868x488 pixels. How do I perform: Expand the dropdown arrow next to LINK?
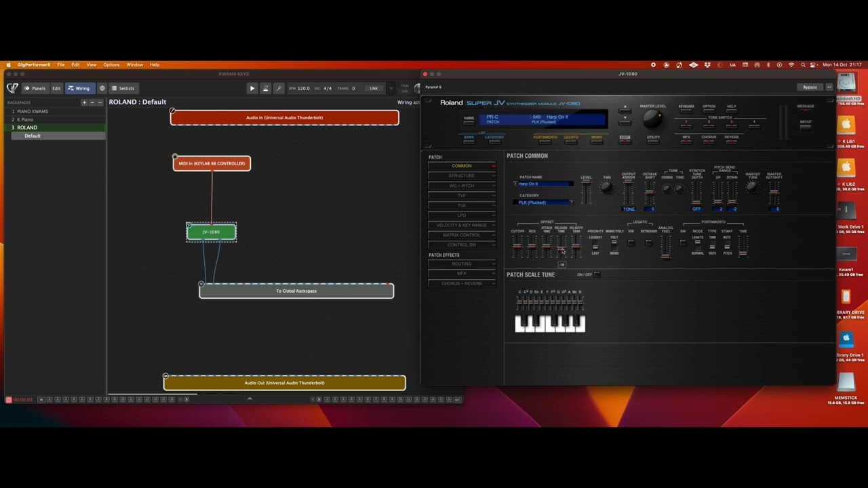pos(390,88)
